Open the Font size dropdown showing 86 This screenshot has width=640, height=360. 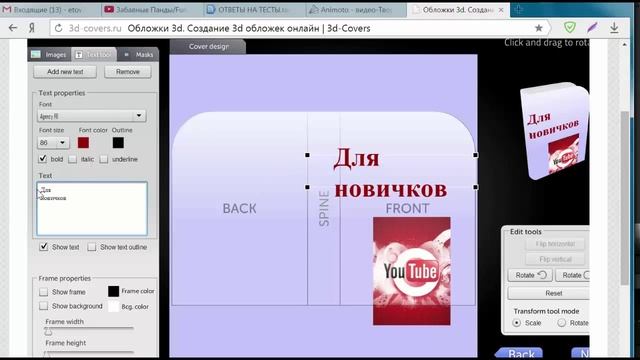[53, 142]
